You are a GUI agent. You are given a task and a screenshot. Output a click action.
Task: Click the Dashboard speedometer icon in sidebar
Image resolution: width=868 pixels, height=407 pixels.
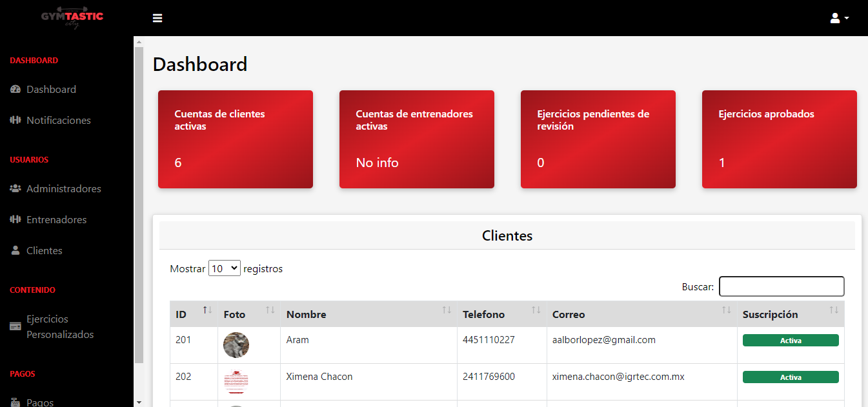coord(16,90)
